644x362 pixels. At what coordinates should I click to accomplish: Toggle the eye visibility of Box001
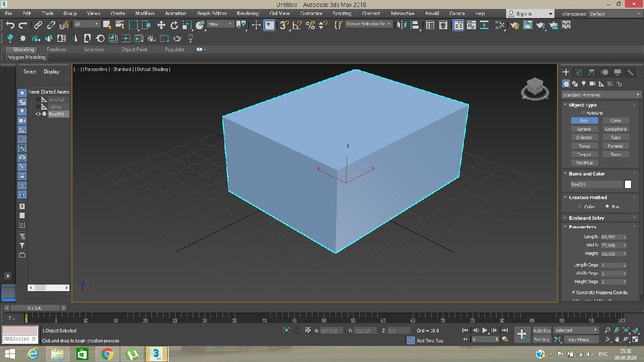pyautogui.click(x=38, y=114)
